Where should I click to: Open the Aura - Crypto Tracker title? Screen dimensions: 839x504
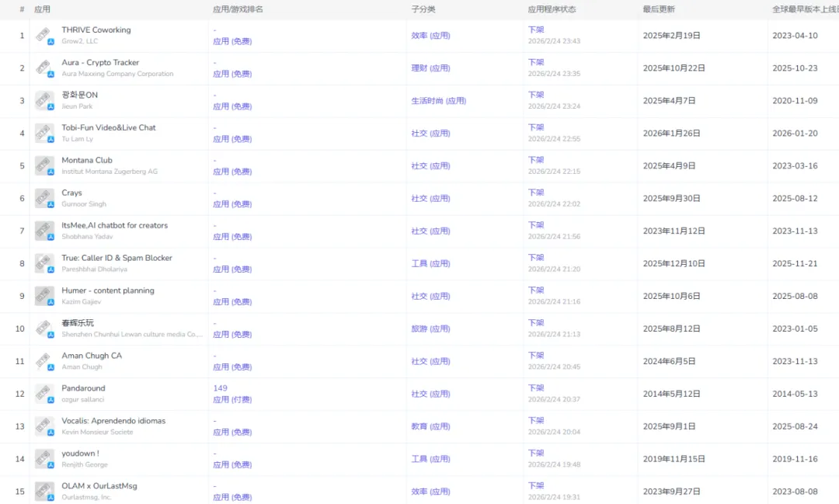(100, 63)
